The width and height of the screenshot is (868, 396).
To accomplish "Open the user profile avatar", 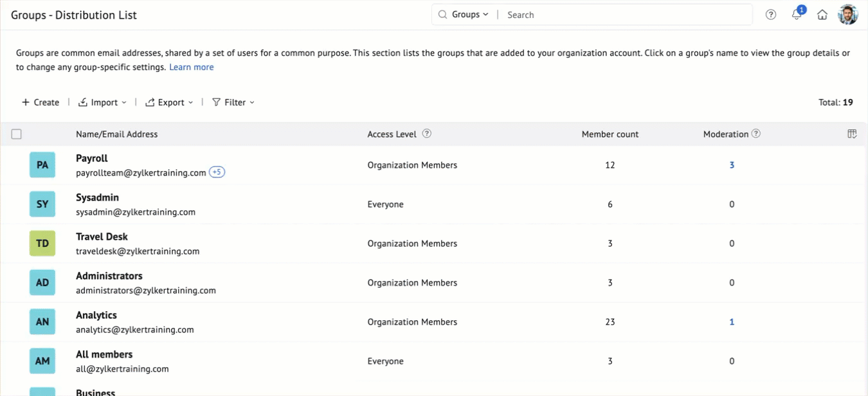I will point(848,15).
